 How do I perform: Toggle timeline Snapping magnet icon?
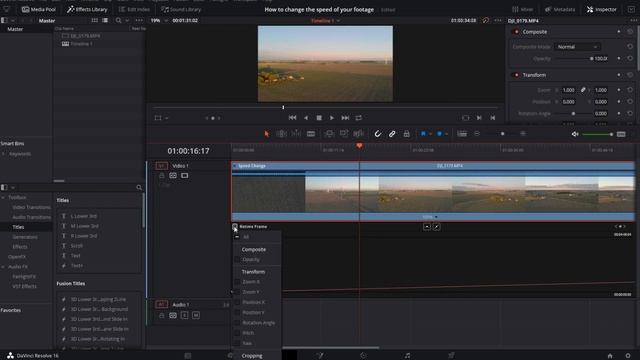(378, 134)
